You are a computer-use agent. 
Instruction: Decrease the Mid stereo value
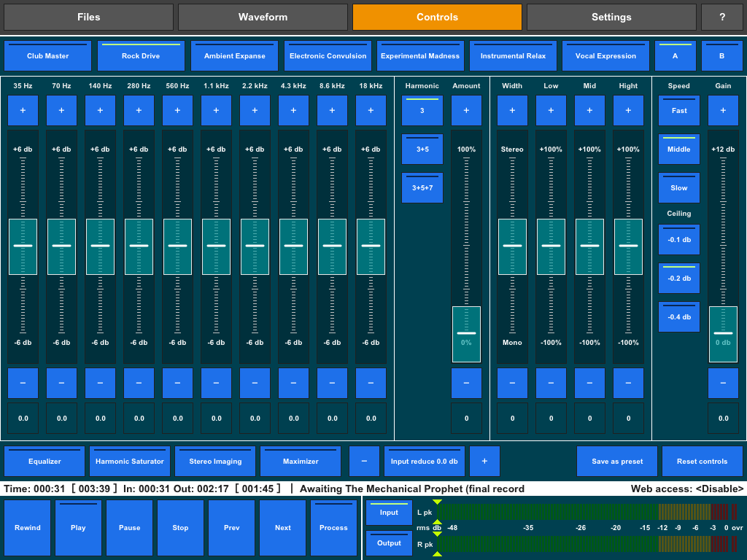coord(589,383)
